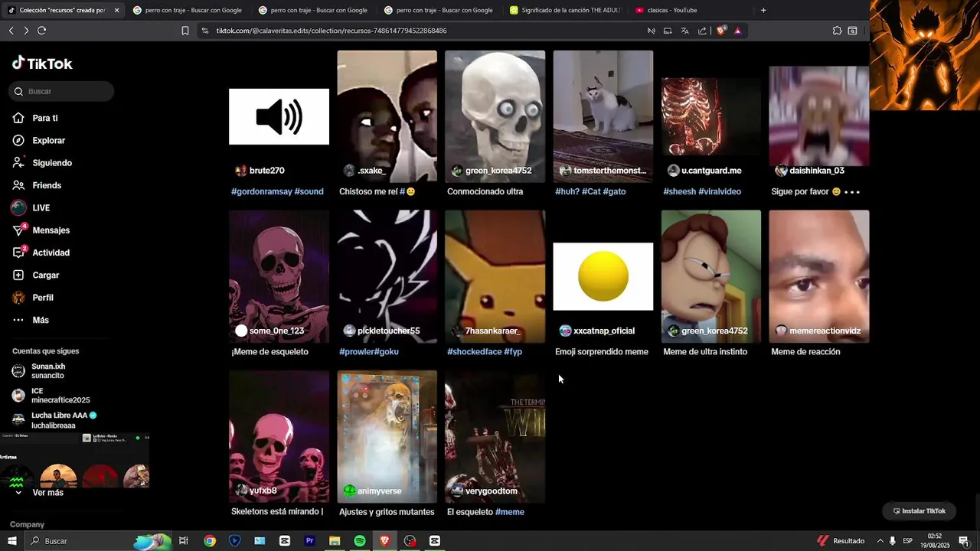Viewport: 980px width, 551px height.
Task: Open Brave Shields lion icon
Action: [x=720, y=31]
